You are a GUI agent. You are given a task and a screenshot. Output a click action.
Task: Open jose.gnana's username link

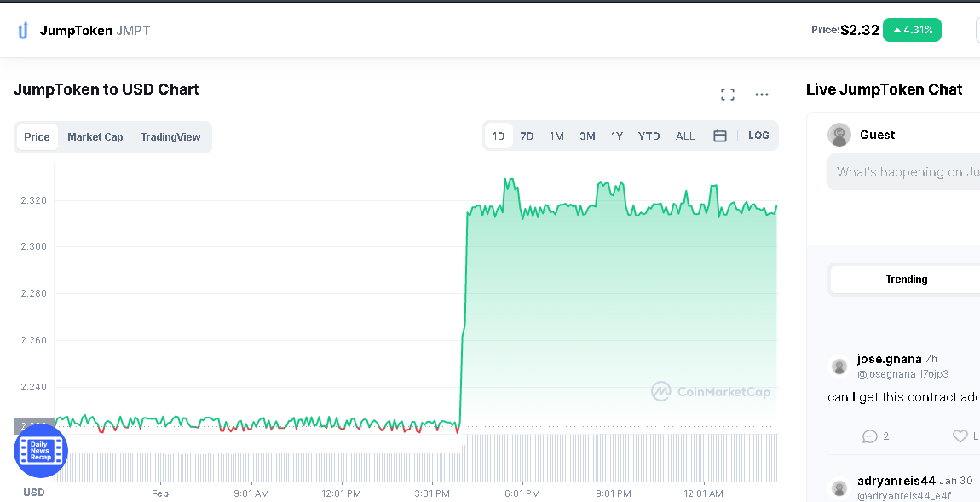[889, 359]
